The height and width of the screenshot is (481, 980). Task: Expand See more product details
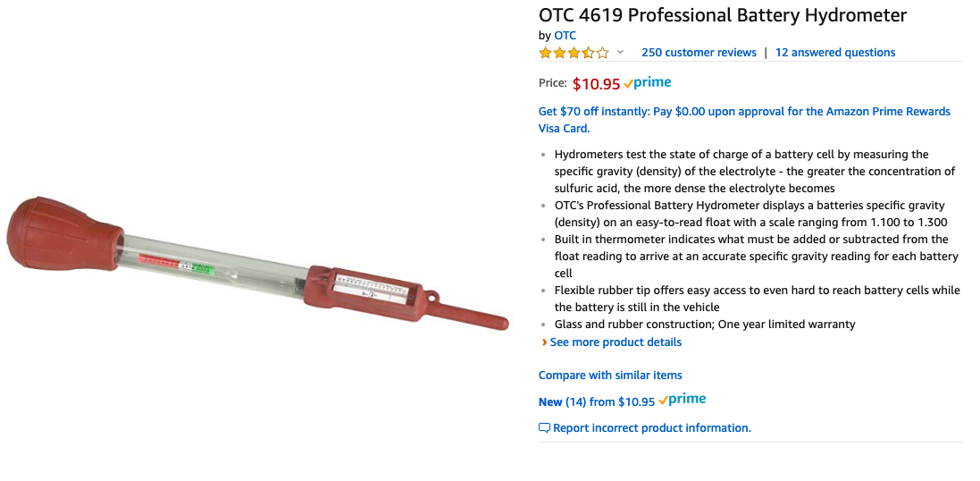[x=616, y=342]
